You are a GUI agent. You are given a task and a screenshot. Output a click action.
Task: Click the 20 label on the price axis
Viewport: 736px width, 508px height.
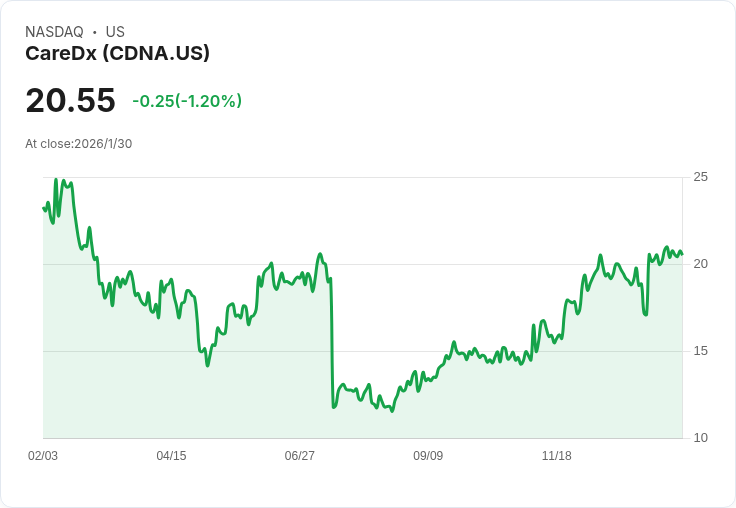point(701,264)
